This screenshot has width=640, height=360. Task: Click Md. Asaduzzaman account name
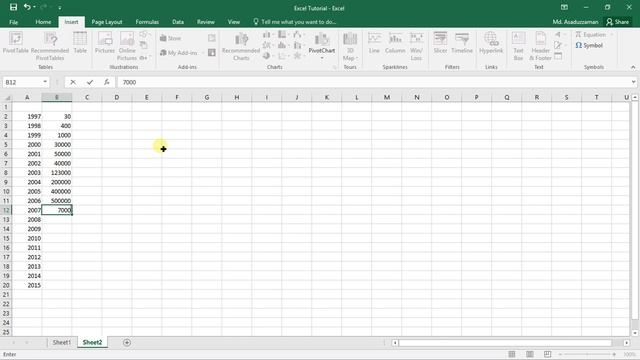click(576, 22)
